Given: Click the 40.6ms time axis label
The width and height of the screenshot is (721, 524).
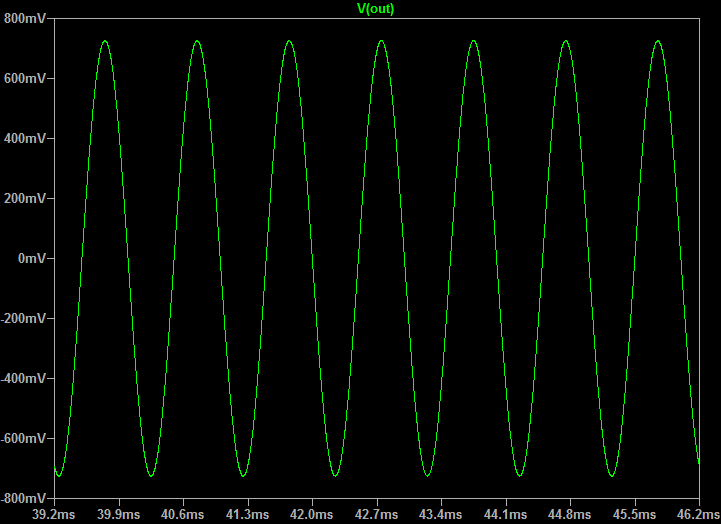Looking at the screenshot, I should (x=183, y=514).
